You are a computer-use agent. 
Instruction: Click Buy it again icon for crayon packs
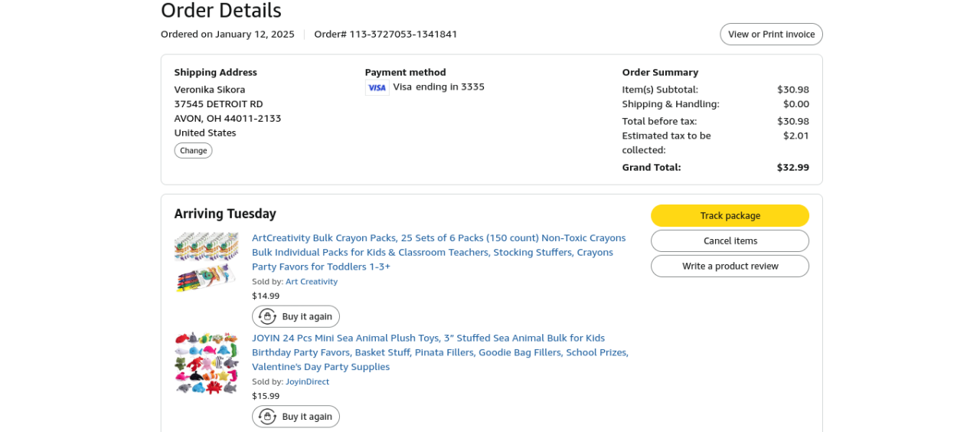[267, 316]
